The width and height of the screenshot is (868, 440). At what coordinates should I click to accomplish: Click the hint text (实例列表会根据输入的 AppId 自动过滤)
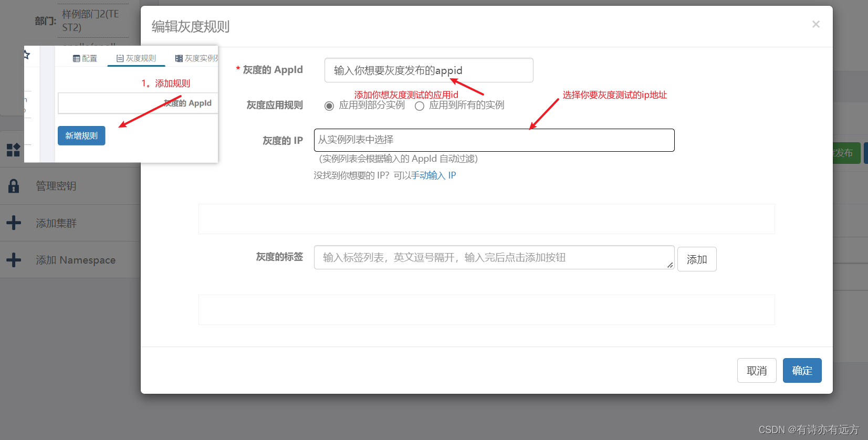coord(399,159)
